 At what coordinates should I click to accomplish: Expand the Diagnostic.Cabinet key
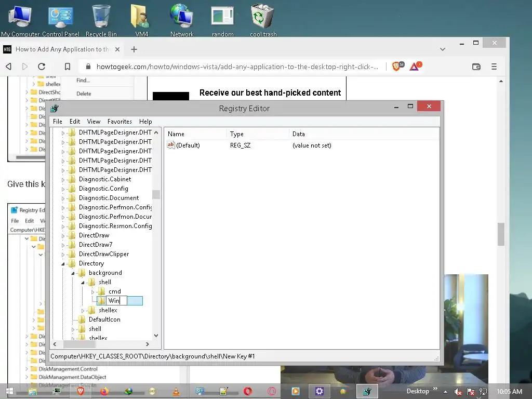(x=63, y=180)
